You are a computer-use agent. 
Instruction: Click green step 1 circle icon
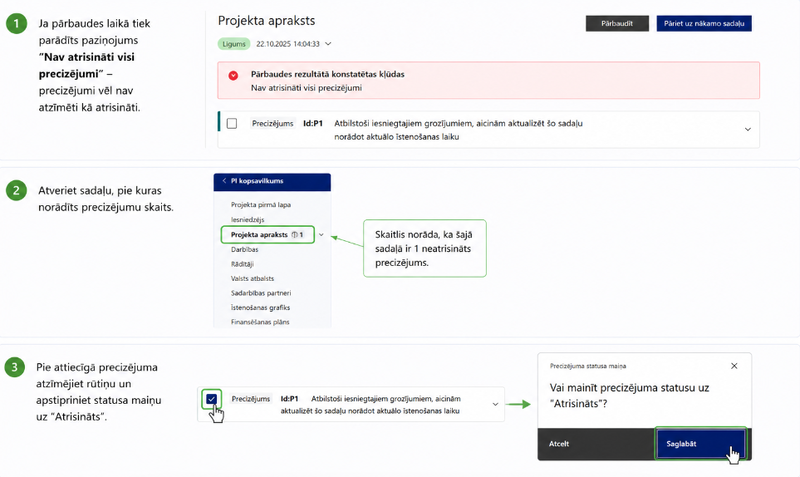16,23
